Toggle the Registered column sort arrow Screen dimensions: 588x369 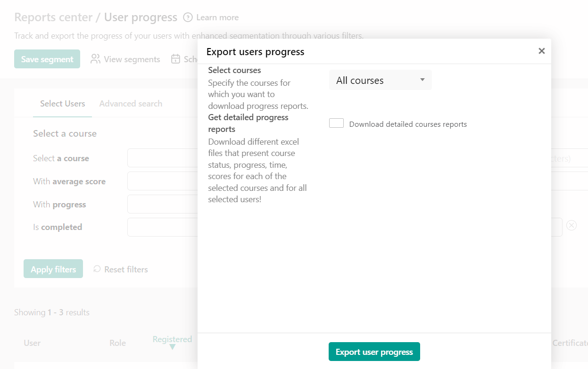coord(172,346)
